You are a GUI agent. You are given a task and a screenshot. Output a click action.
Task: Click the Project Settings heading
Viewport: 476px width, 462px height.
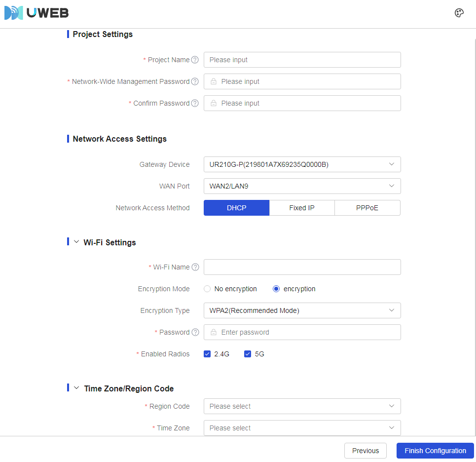pyautogui.click(x=103, y=35)
